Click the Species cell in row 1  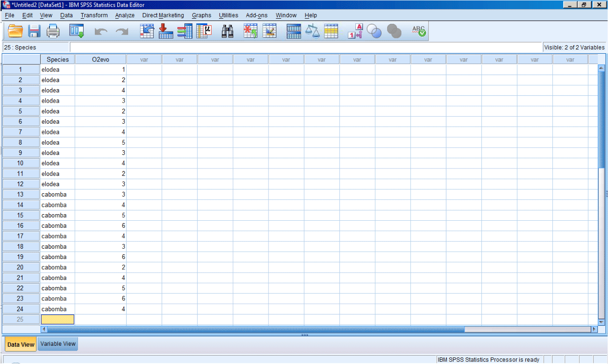coord(57,70)
